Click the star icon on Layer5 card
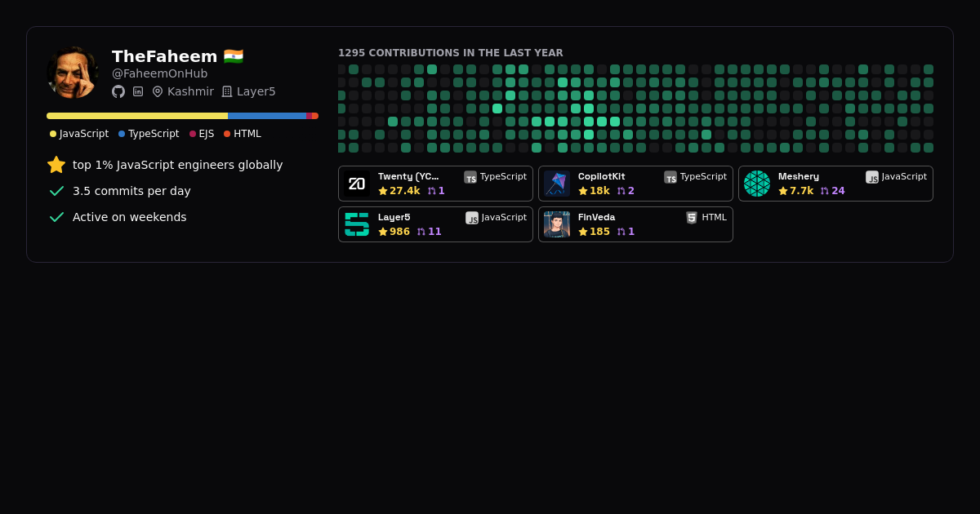Image resolution: width=980 pixels, height=514 pixels. (383, 232)
